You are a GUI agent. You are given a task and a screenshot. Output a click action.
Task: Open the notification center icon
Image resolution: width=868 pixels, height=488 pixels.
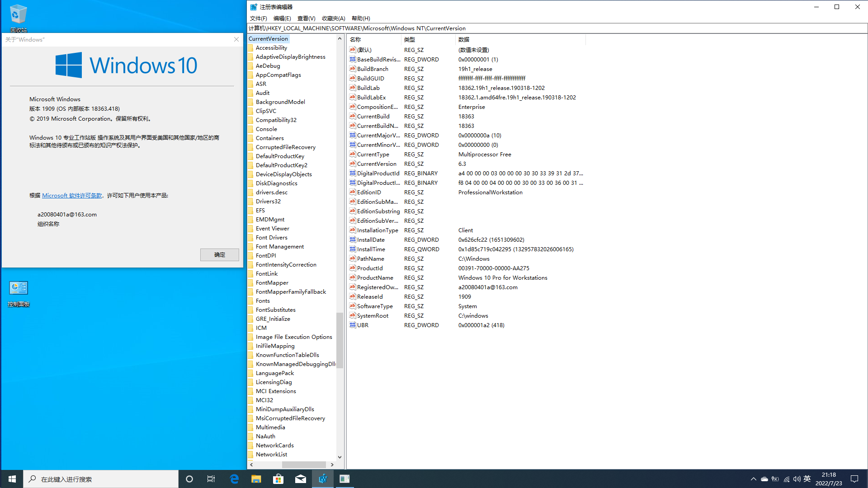(854, 479)
